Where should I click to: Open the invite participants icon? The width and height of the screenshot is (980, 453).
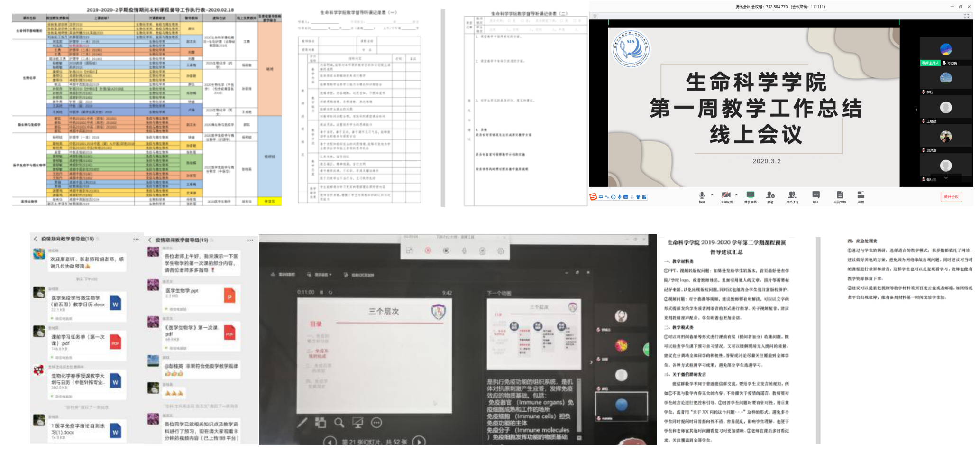point(770,195)
